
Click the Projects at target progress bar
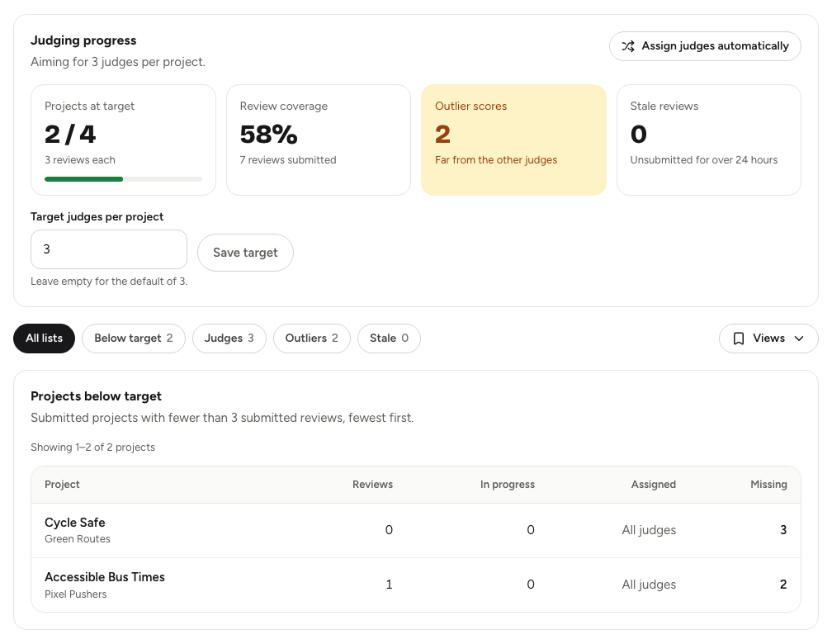pyautogui.click(x=123, y=179)
